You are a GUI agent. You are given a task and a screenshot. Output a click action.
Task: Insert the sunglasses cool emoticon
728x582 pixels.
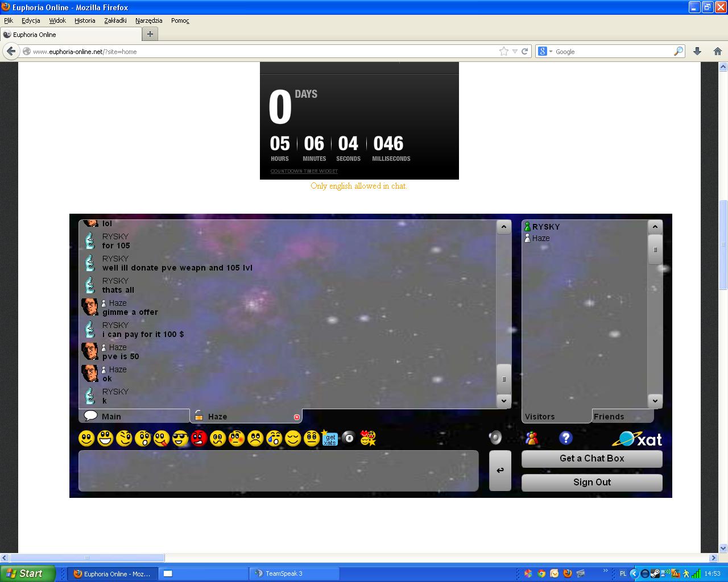tap(180, 438)
